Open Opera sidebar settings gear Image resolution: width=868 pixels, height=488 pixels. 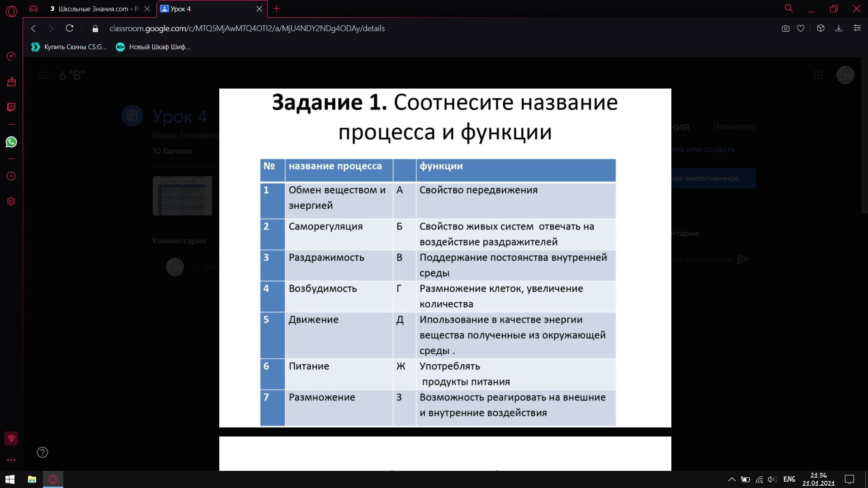pos(11,202)
